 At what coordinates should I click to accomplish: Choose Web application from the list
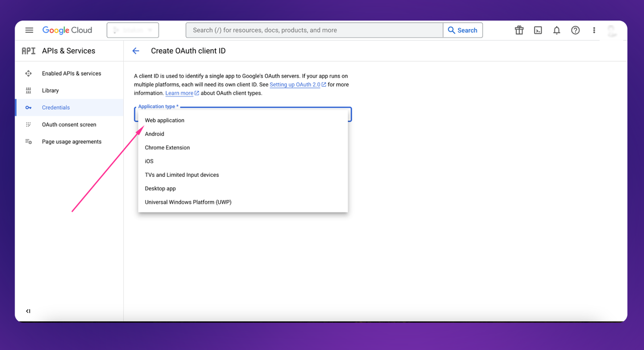(243, 120)
